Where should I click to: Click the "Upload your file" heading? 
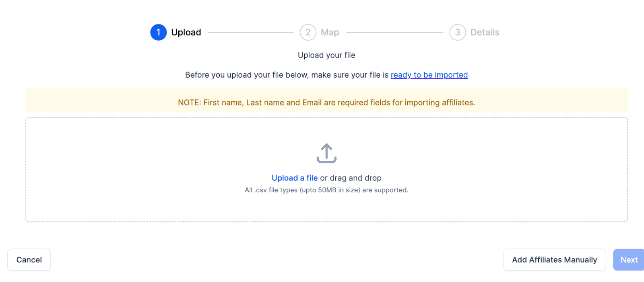(326, 55)
